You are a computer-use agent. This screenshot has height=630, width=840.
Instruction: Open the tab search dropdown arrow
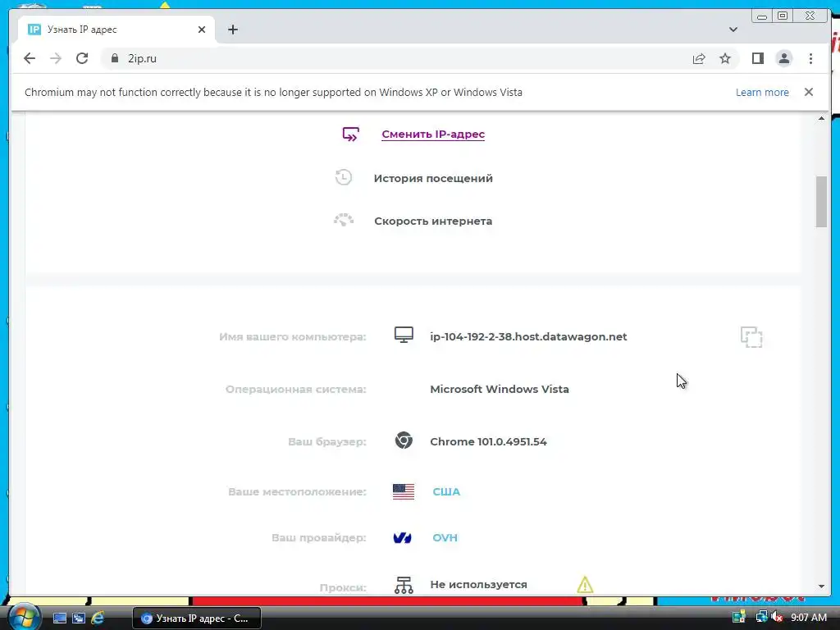coord(733,30)
